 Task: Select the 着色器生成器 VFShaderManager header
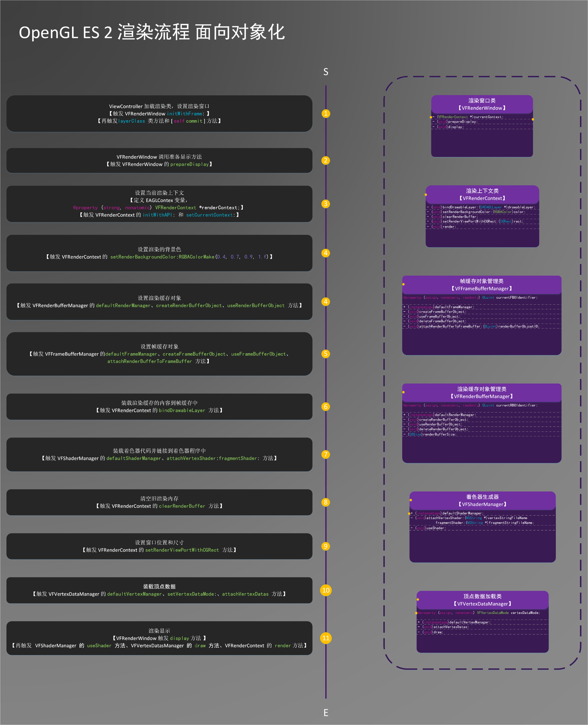(483, 501)
